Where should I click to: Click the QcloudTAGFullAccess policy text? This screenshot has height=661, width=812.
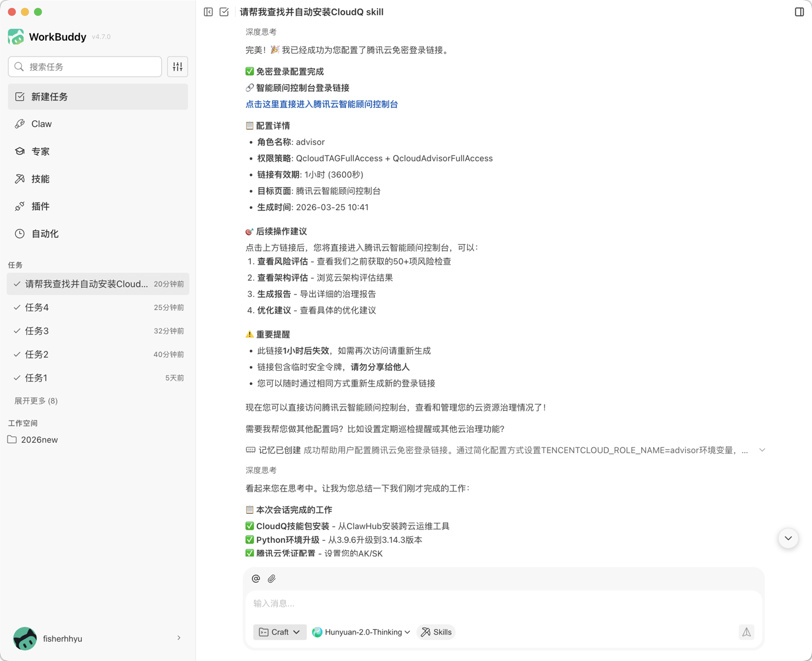tap(339, 158)
